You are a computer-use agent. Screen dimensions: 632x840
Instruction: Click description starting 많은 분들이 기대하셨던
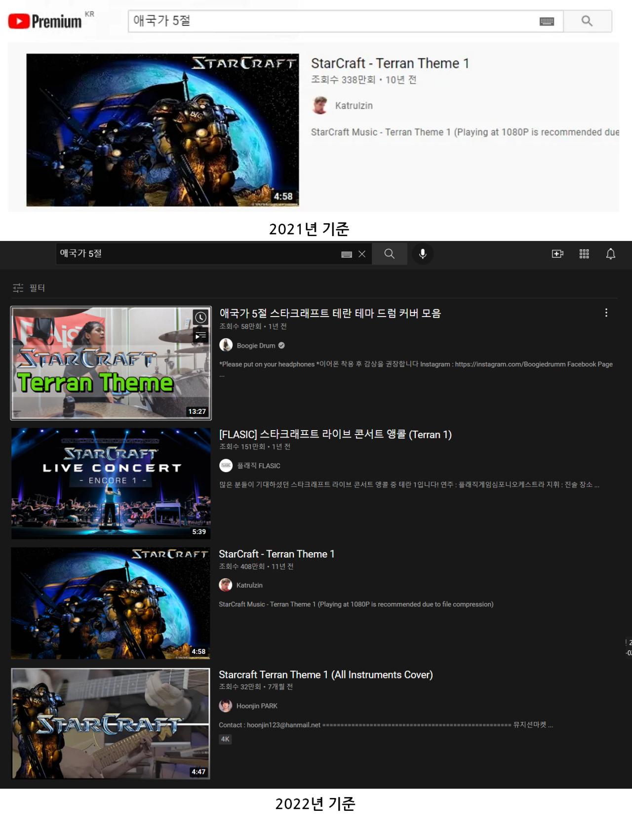point(409,485)
